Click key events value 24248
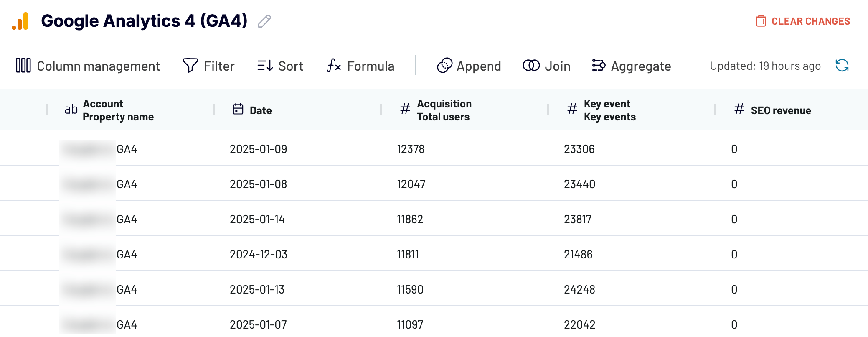This screenshot has height=337, width=868. (x=579, y=290)
